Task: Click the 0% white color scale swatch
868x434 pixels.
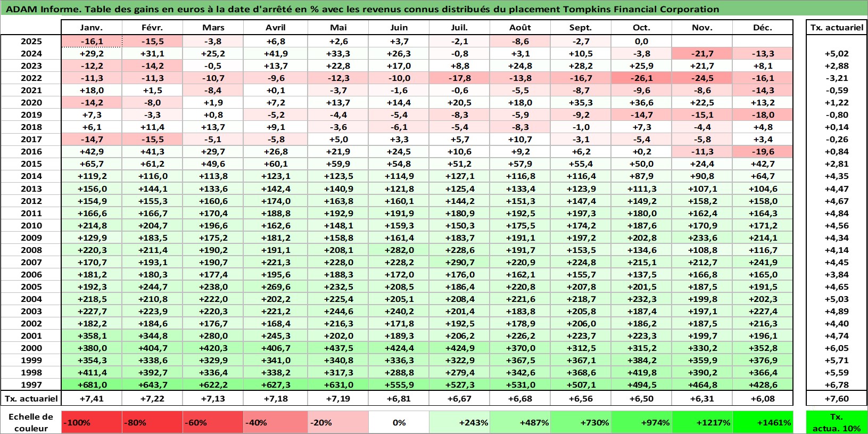Action: (x=399, y=422)
